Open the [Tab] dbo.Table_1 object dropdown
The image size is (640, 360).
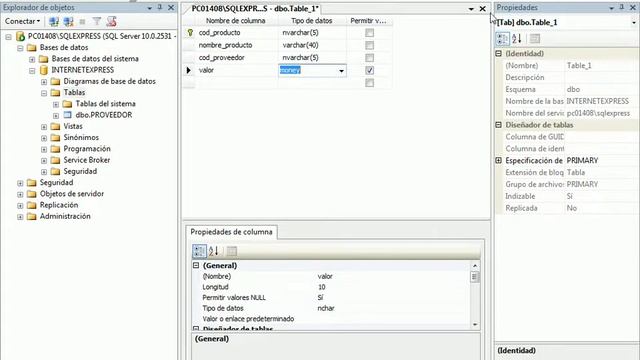coord(634,22)
